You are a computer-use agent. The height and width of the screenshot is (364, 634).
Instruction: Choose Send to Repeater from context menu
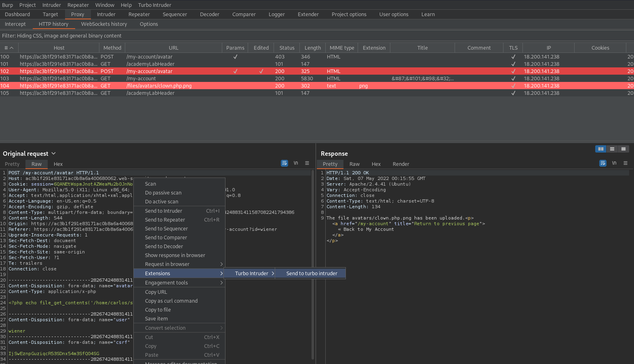click(x=179, y=220)
